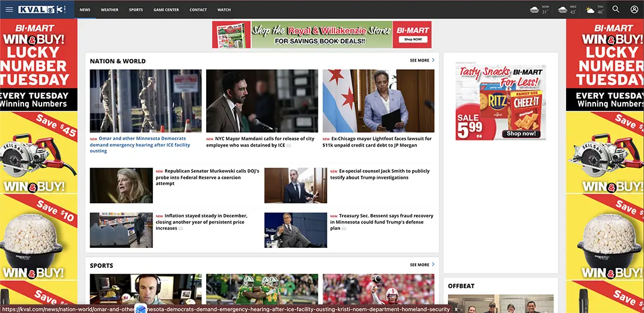The width and height of the screenshot is (644, 313).
Task: Click See More in the Sports section
Action: click(419, 265)
